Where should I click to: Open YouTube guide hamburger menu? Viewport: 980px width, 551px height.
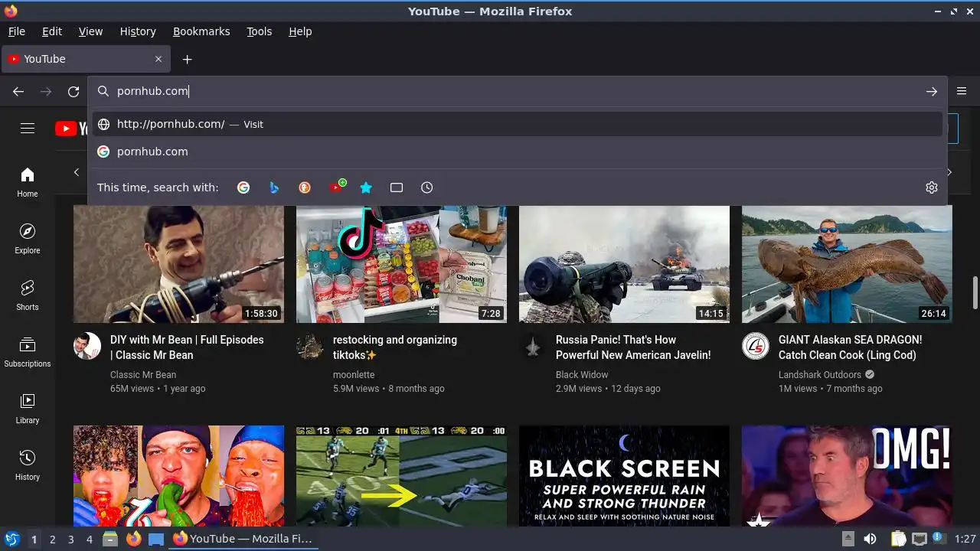pyautogui.click(x=28, y=129)
